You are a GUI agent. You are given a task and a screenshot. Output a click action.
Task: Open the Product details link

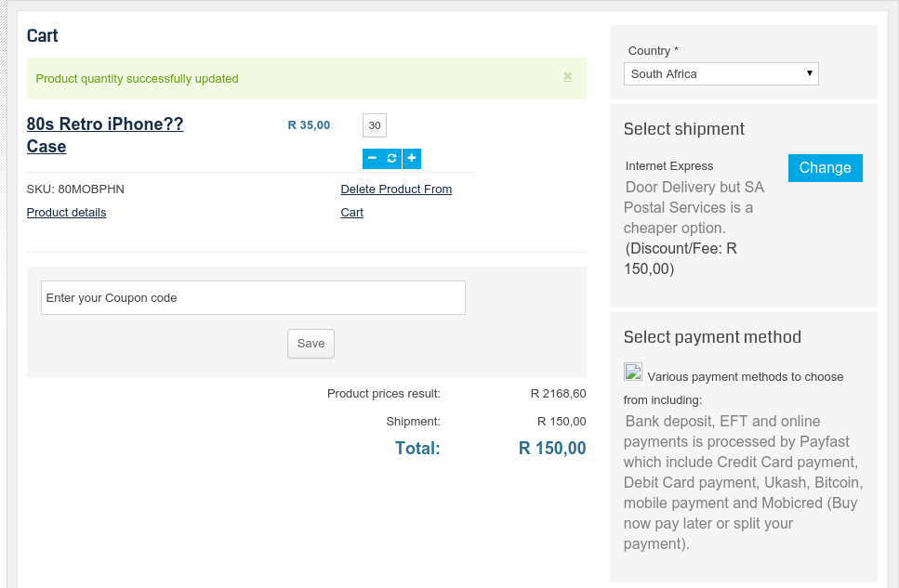pos(66,213)
